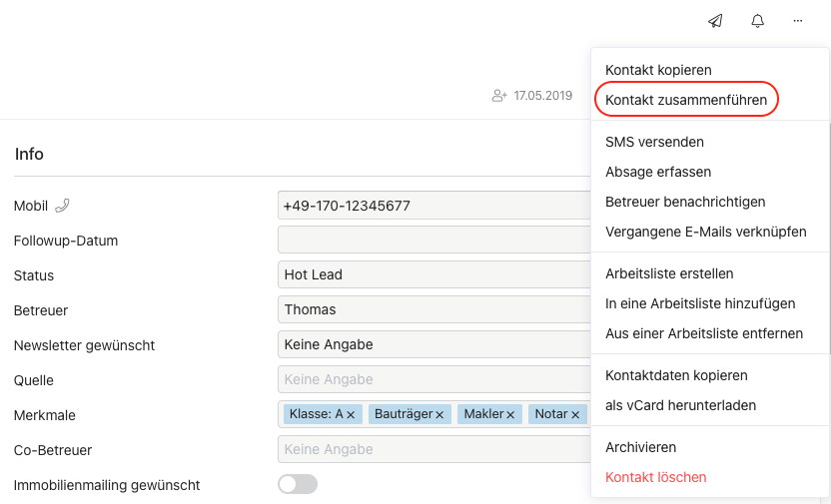Viewport: 831px width, 504px height.
Task: Click the red Kontakt löschen option
Action: pyautogui.click(x=655, y=477)
